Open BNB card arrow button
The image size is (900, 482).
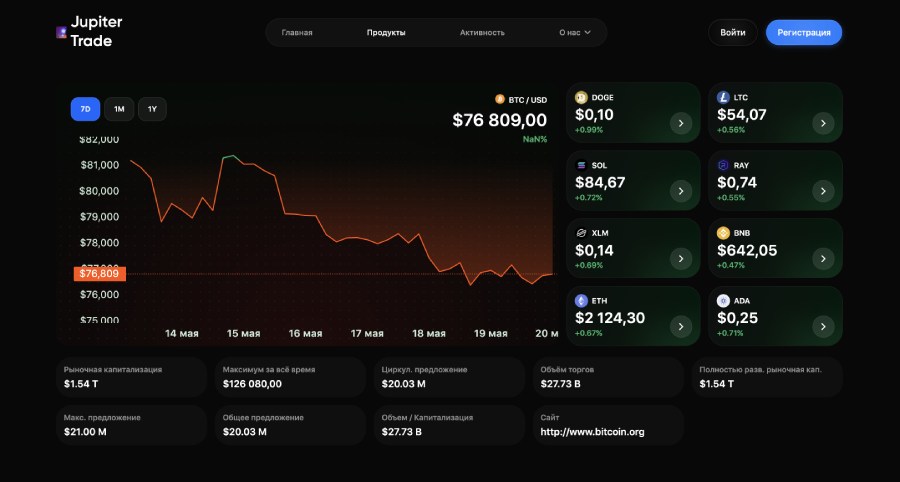coord(823,259)
